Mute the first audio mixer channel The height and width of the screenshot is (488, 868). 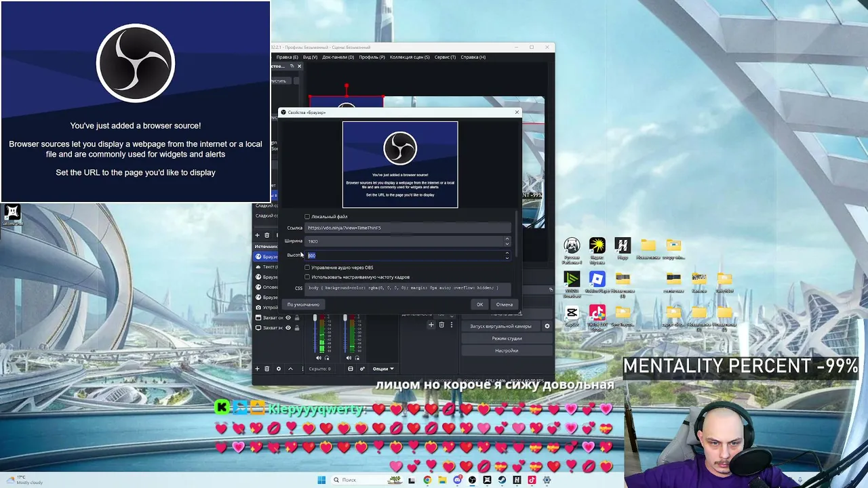pos(319,357)
